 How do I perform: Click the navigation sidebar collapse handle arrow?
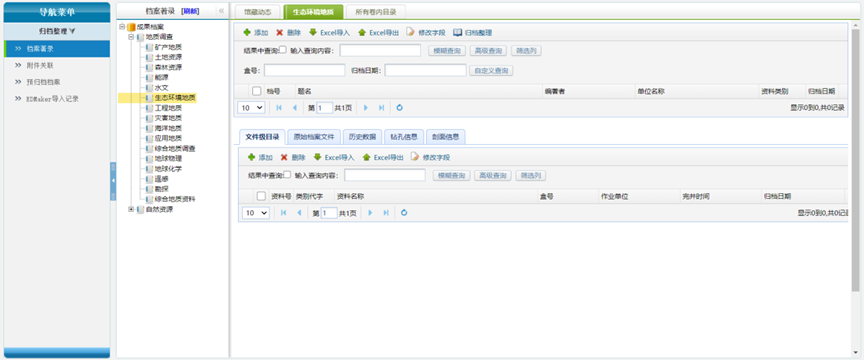coord(113,181)
